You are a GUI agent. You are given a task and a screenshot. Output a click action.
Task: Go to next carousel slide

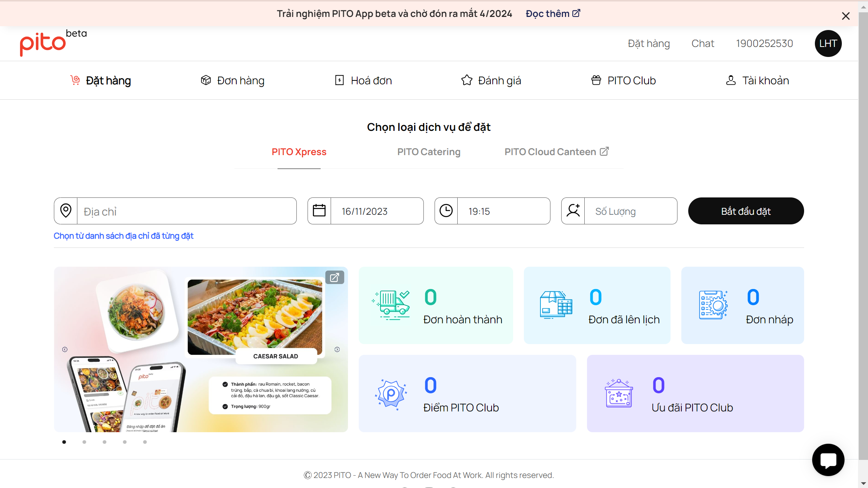click(x=337, y=349)
